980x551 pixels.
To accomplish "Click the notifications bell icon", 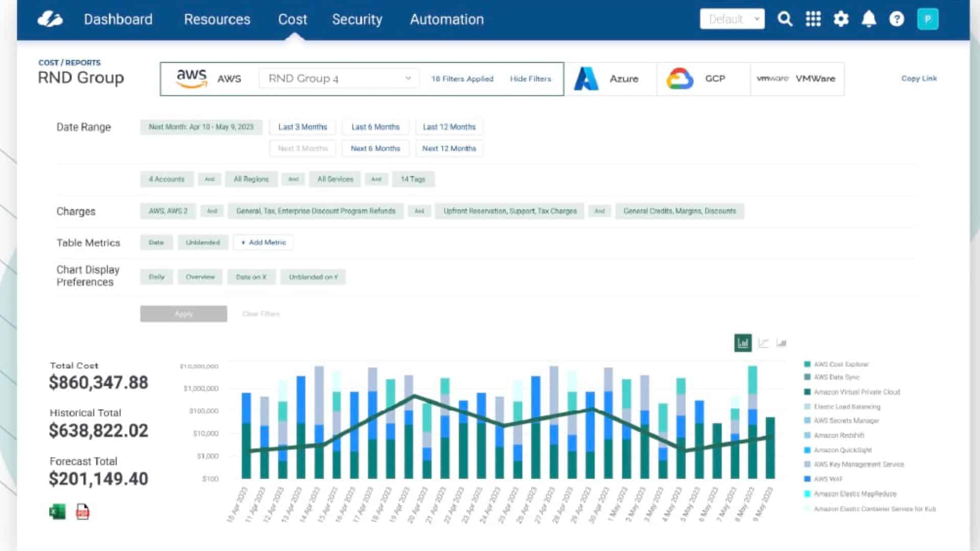I will 869,19.
